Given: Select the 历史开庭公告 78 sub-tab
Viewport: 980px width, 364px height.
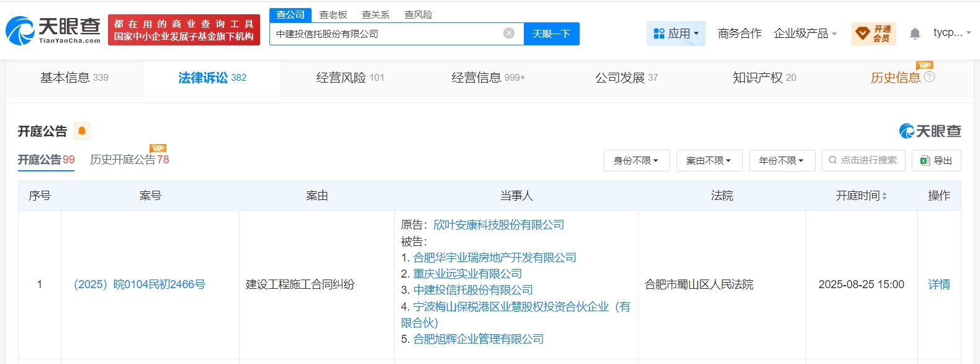Looking at the screenshot, I should 130,160.
